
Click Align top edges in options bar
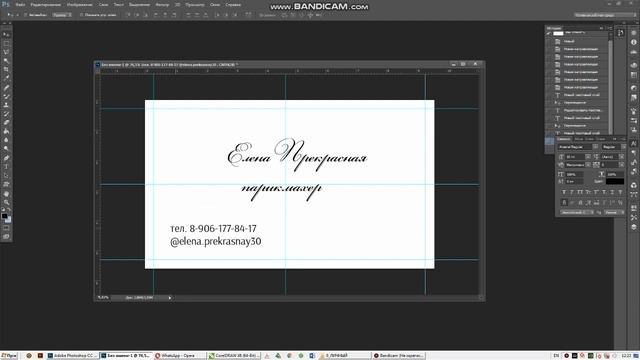pos(129,15)
